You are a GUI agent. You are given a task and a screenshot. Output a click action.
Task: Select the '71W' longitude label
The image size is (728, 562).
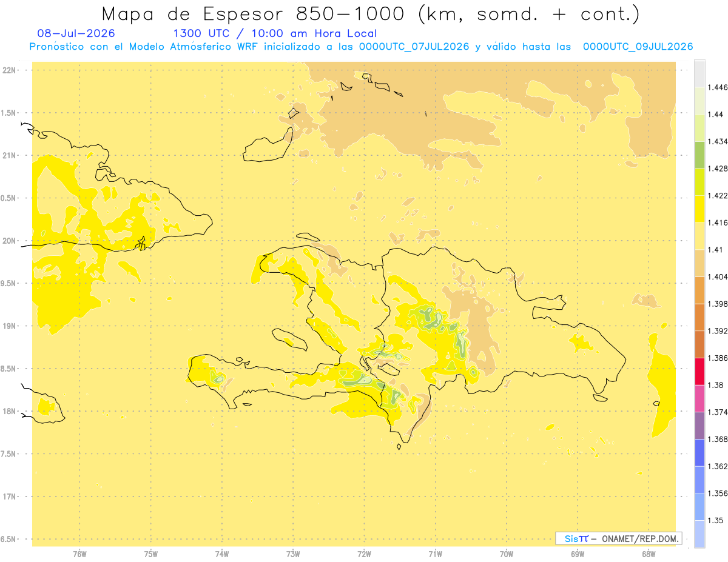click(x=435, y=554)
